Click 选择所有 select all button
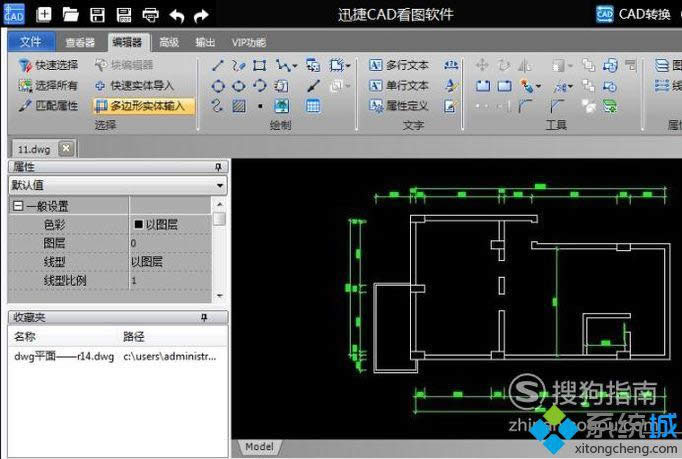682x459 pixels. pyautogui.click(x=48, y=85)
